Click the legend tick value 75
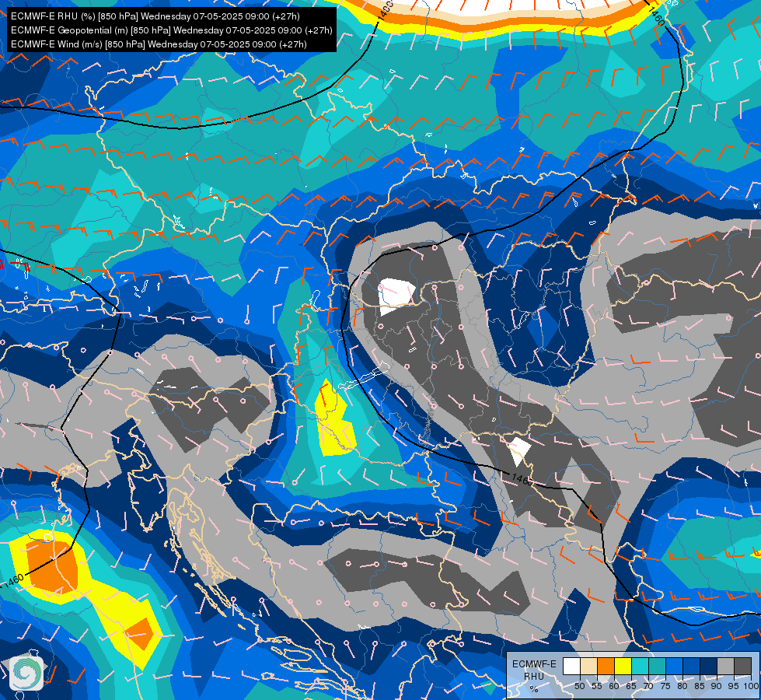This screenshot has height=700, width=761. [665, 686]
